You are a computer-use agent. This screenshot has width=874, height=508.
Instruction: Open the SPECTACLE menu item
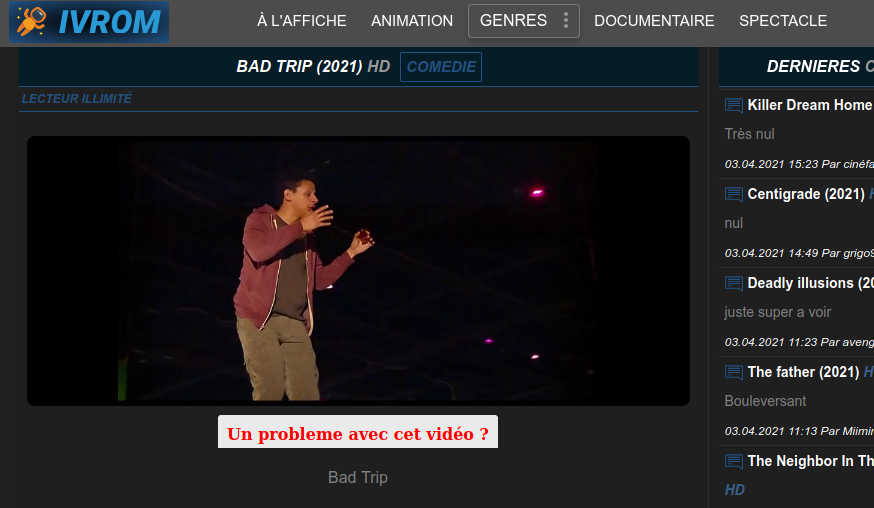pyautogui.click(x=783, y=21)
